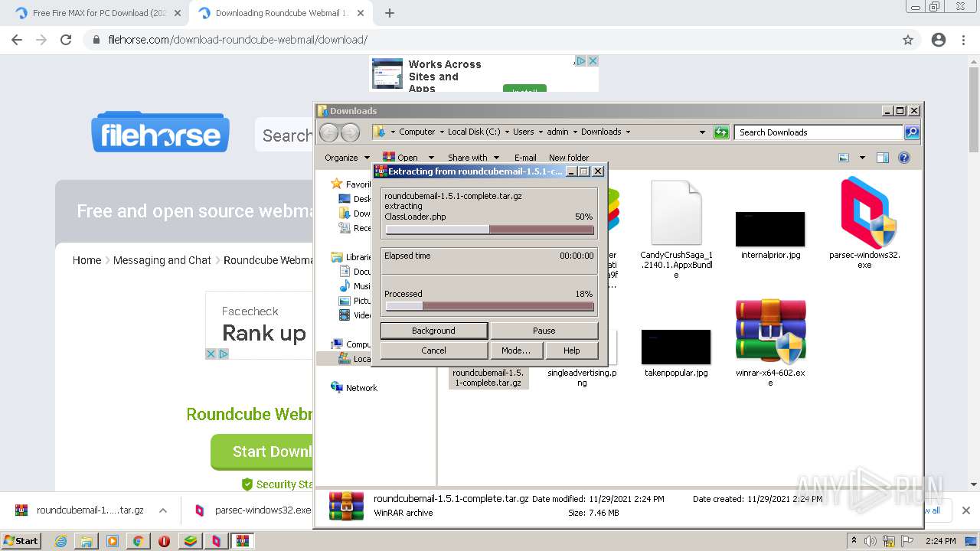Select CandyCrushSaga AppxBundle file icon

[x=676, y=213]
